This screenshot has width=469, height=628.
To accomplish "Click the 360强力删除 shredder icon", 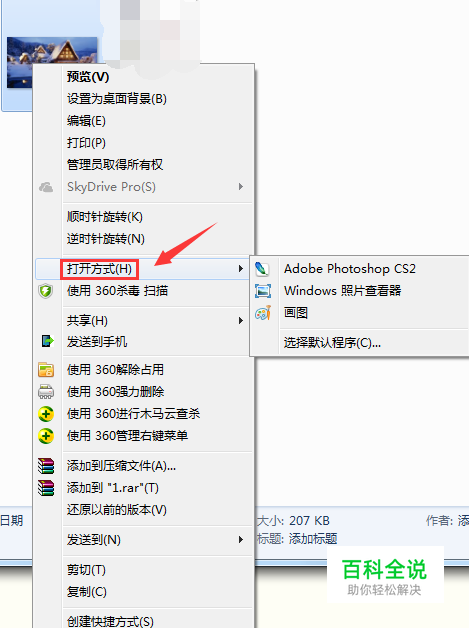I will (x=46, y=391).
